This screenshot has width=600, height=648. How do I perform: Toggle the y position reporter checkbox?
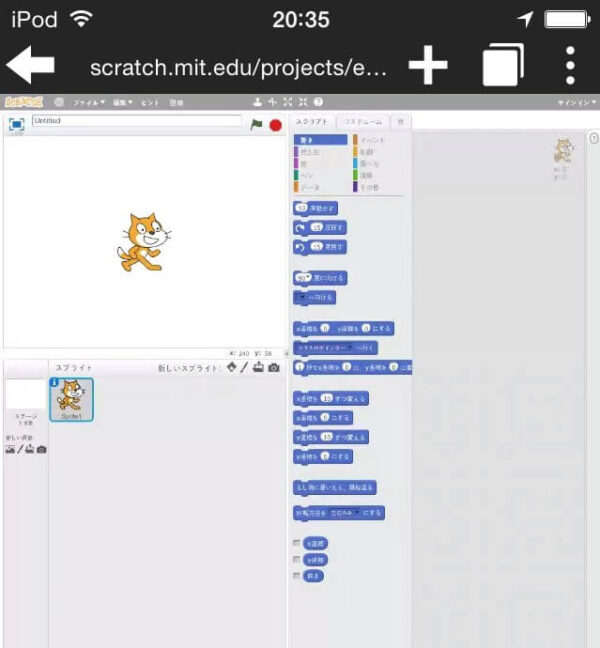pyautogui.click(x=296, y=560)
